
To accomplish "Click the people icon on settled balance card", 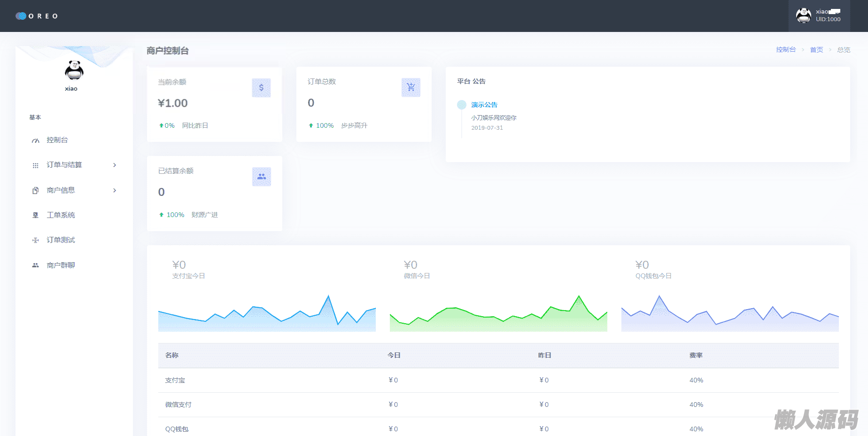I will point(261,177).
